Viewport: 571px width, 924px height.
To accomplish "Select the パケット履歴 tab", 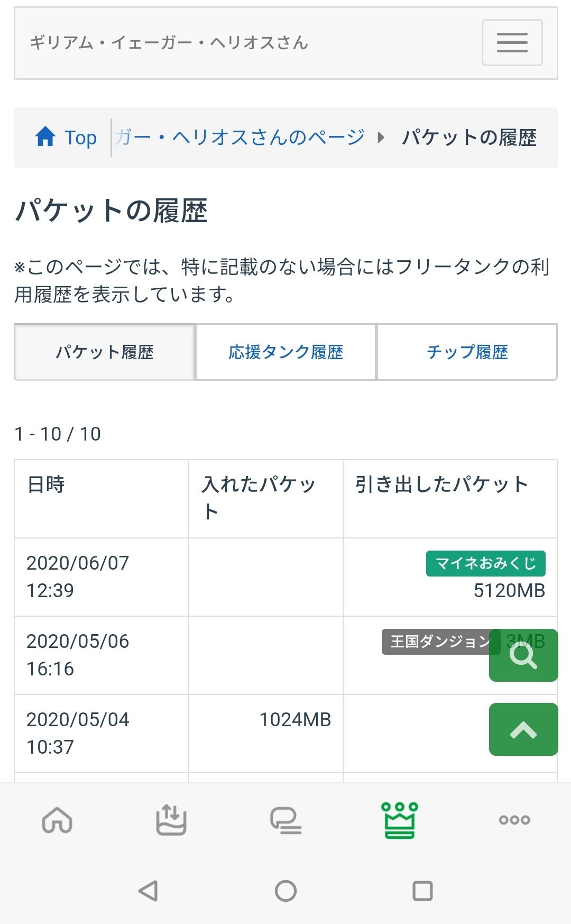I will tap(105, 352).
